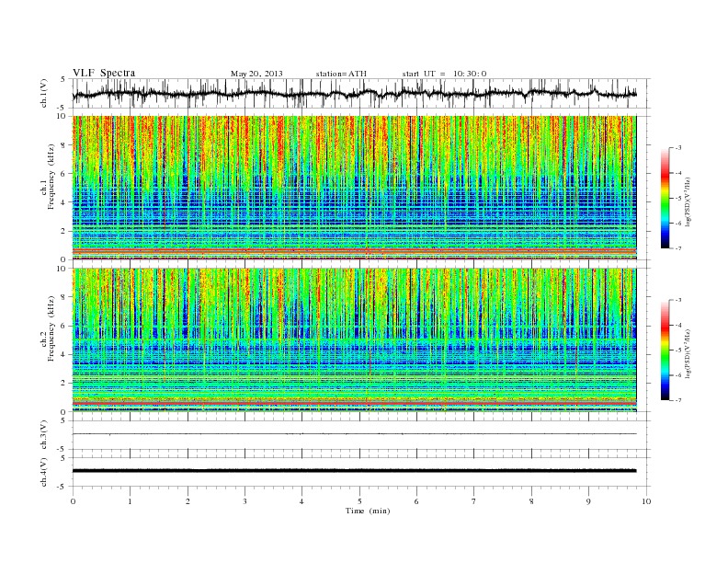
Task: Click the "4" kHz tick of ch.2 spectrogram
Action: pos(64,354)
